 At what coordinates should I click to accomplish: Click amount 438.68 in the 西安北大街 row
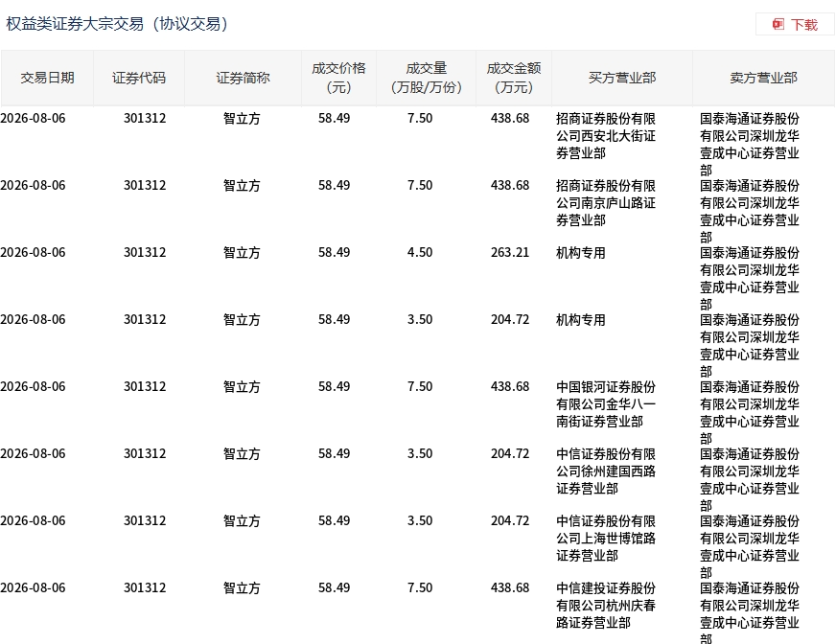click(510, 118)
